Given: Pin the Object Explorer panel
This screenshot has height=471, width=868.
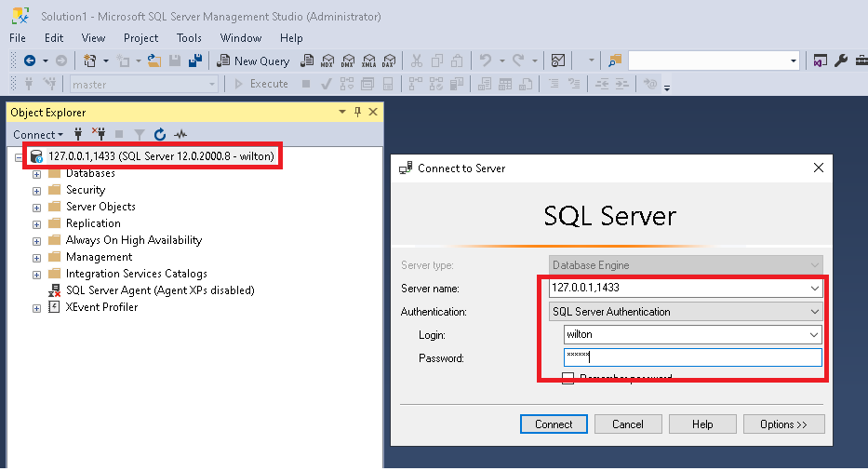Looking at the screenshot, I should pos(357,112).
